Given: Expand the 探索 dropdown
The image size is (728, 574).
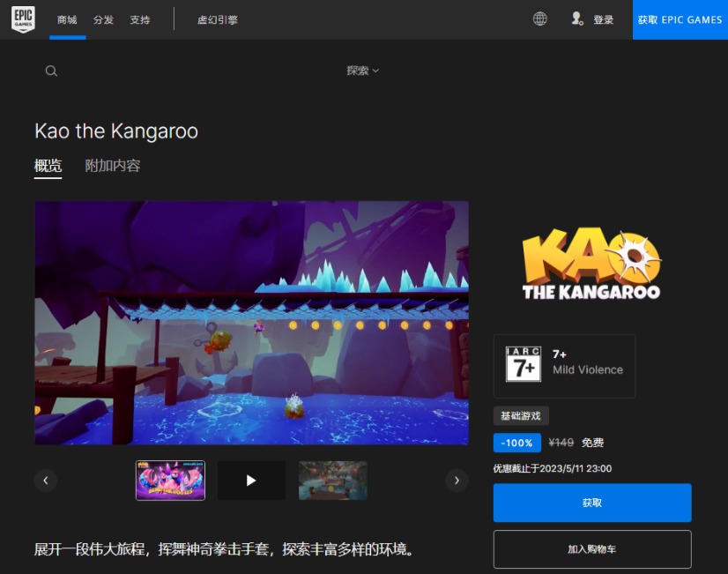Looking at the screenshot, I should [x=362, y=71].
